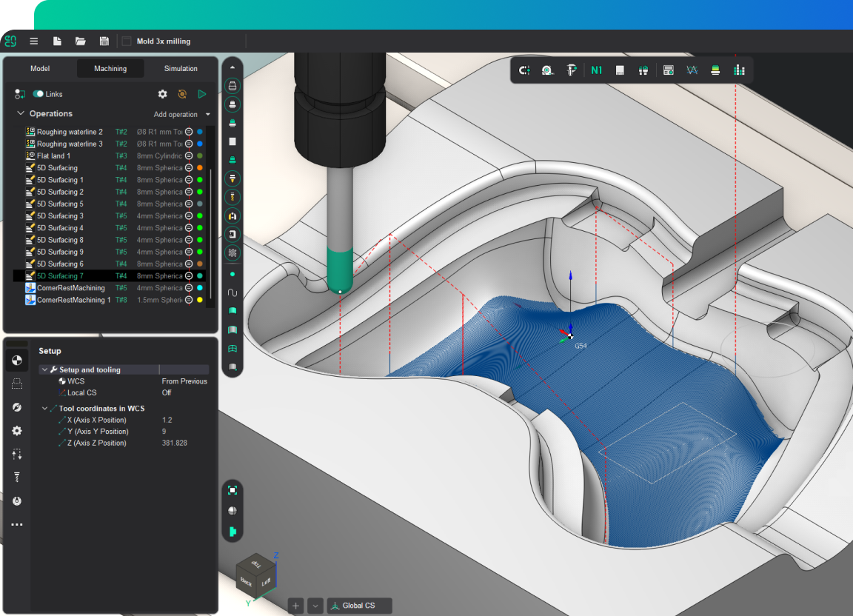Open the more options ellipsis in sidebar

click(16, 525)
